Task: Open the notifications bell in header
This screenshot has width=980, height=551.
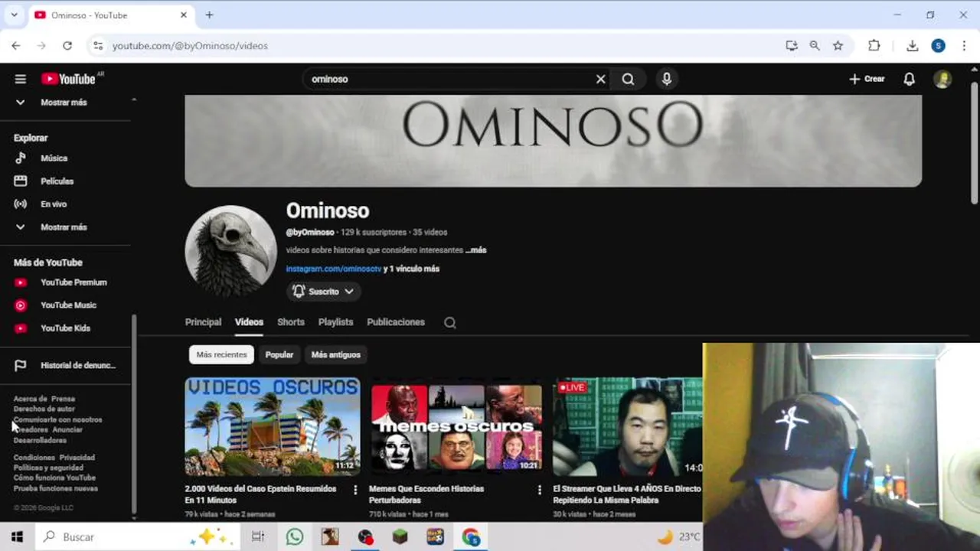Action: pyautogui.click(x=909, y=79)
